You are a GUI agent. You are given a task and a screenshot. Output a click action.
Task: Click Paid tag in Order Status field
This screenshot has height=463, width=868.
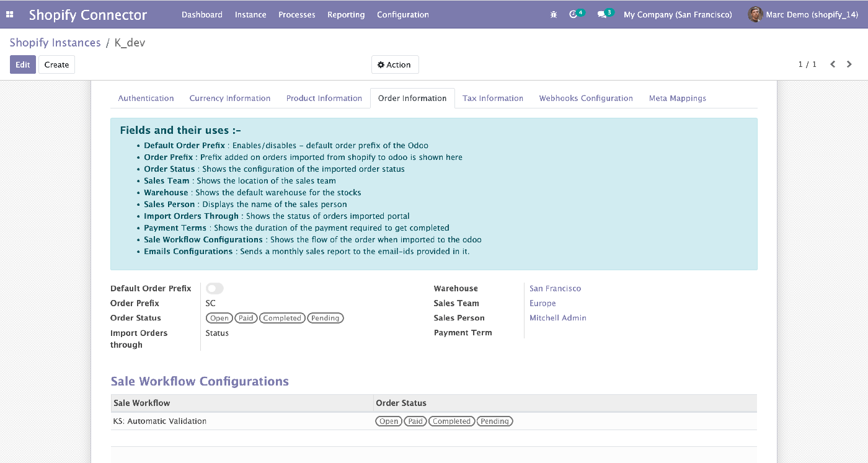pyautogui.click(x=246, y=318)
